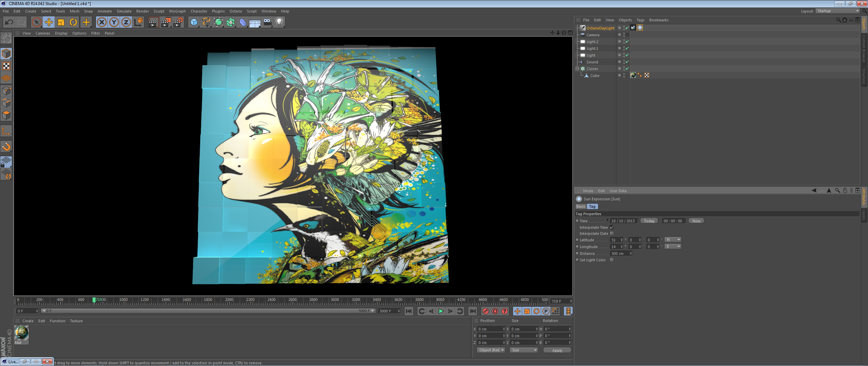868x366 pixels.
Task: Check Set Light Color option
Action: coord(612,260)
